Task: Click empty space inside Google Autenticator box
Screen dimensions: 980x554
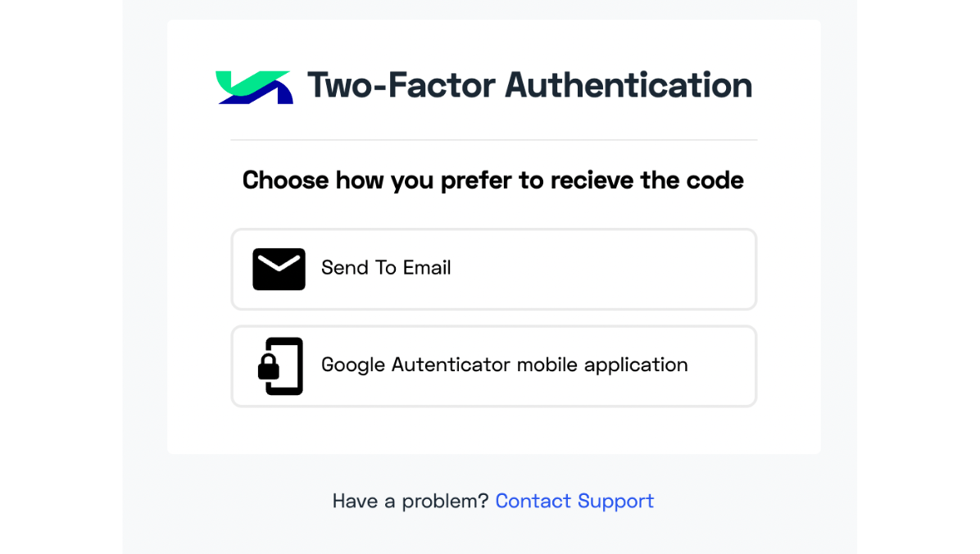Action: (x=722, y=366)
